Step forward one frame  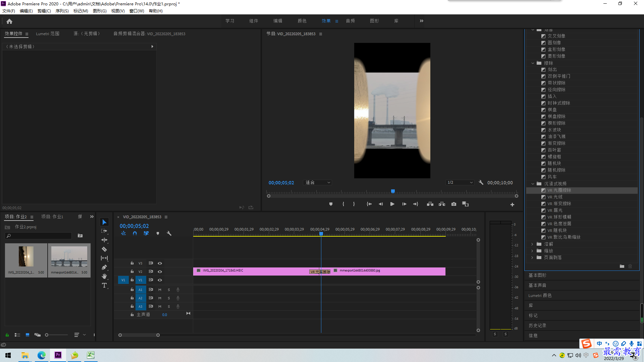(x=404, y=204)
